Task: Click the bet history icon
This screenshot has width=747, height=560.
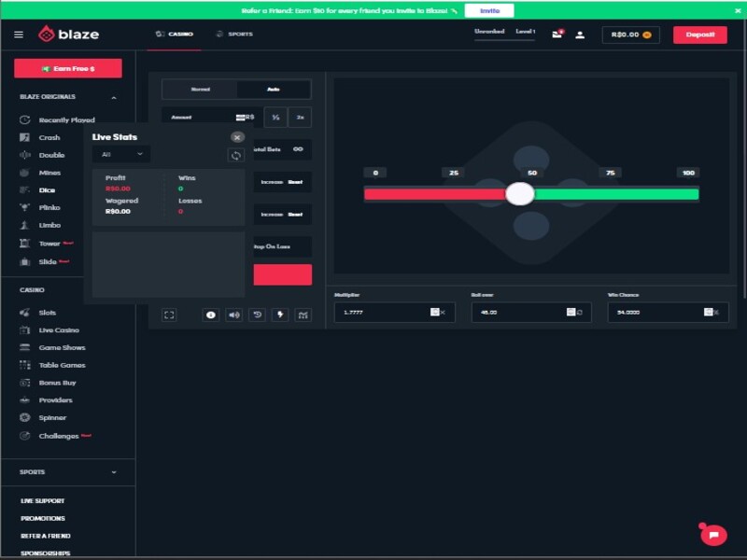Action: coord(258,315)
